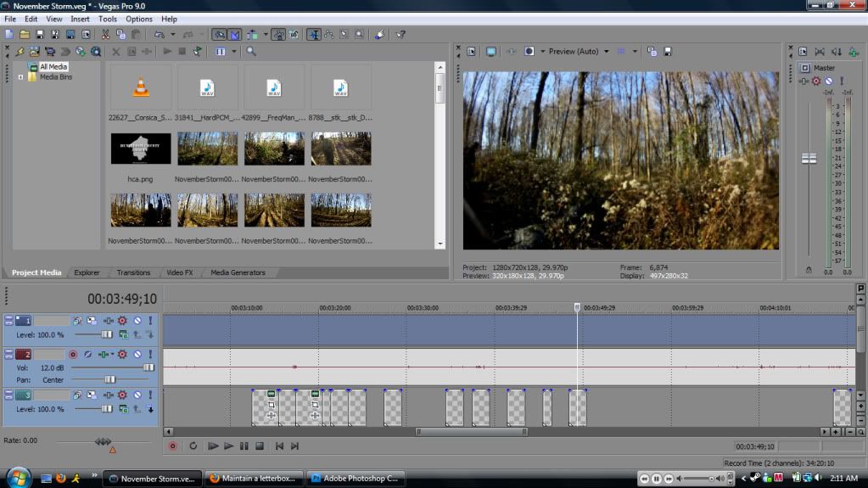Solo video track 1

[150, 321]
